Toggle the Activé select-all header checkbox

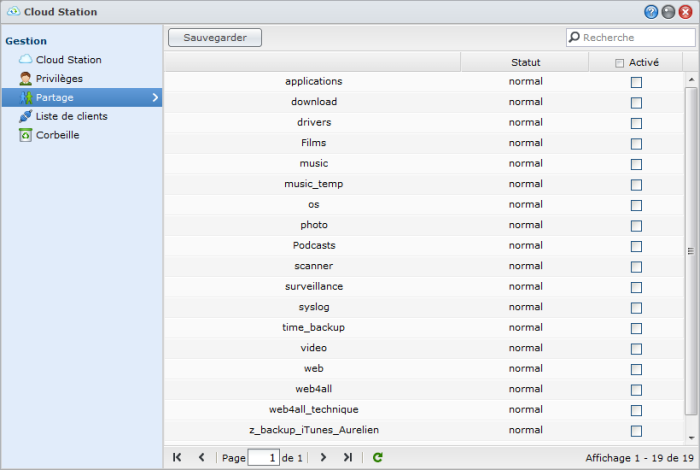[x=619, y=63]
